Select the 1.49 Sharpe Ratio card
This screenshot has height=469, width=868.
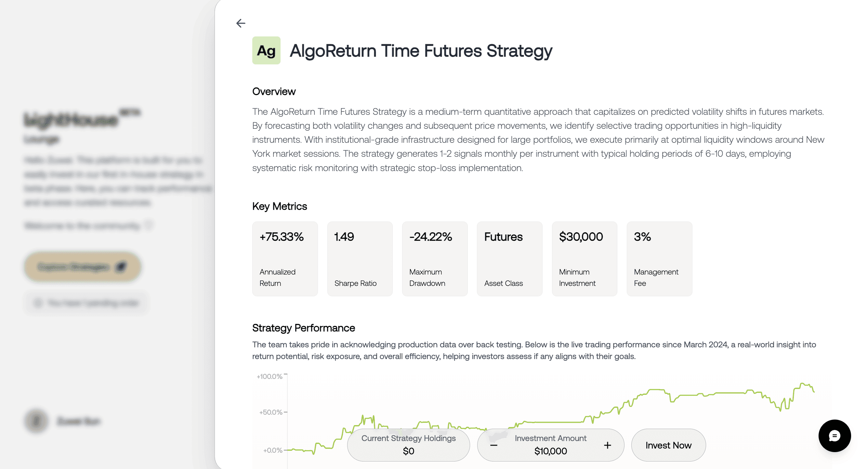pos(360,259)
